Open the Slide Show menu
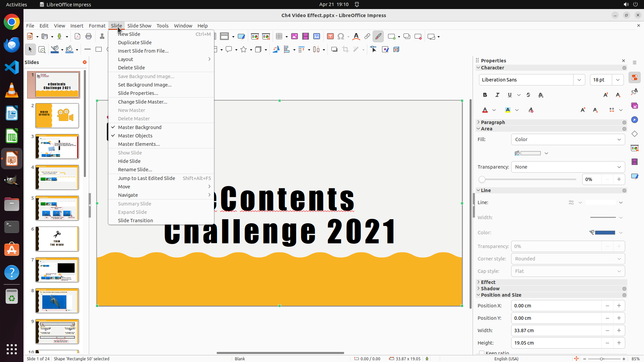 [139, 26]
